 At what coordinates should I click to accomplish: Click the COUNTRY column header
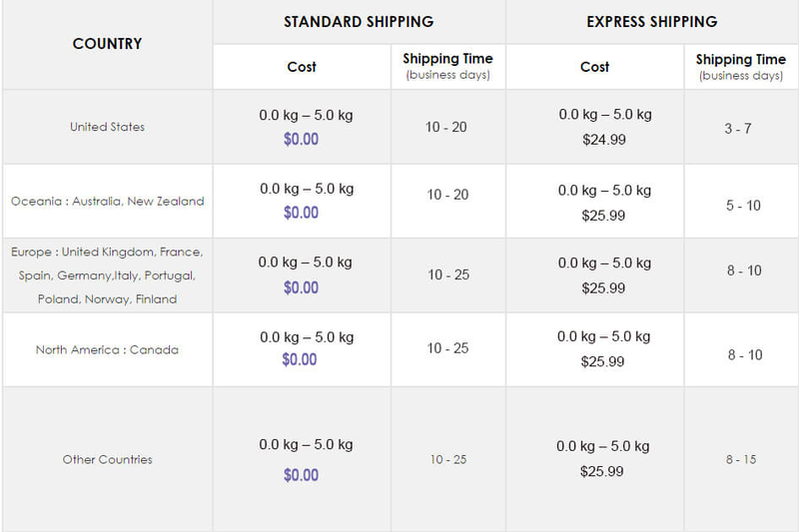107,44
